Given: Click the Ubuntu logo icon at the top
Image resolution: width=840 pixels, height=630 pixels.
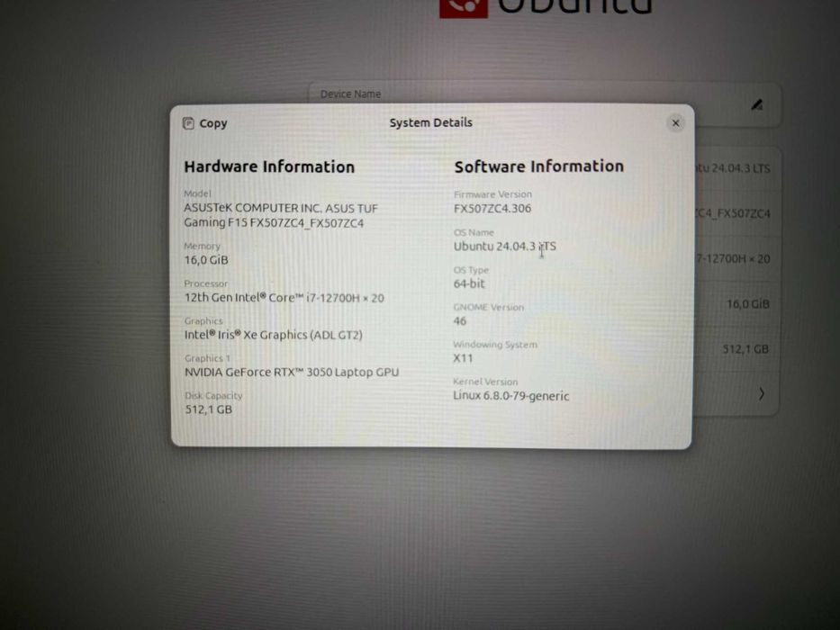Looking at the screenshot, I should (464, 9).
